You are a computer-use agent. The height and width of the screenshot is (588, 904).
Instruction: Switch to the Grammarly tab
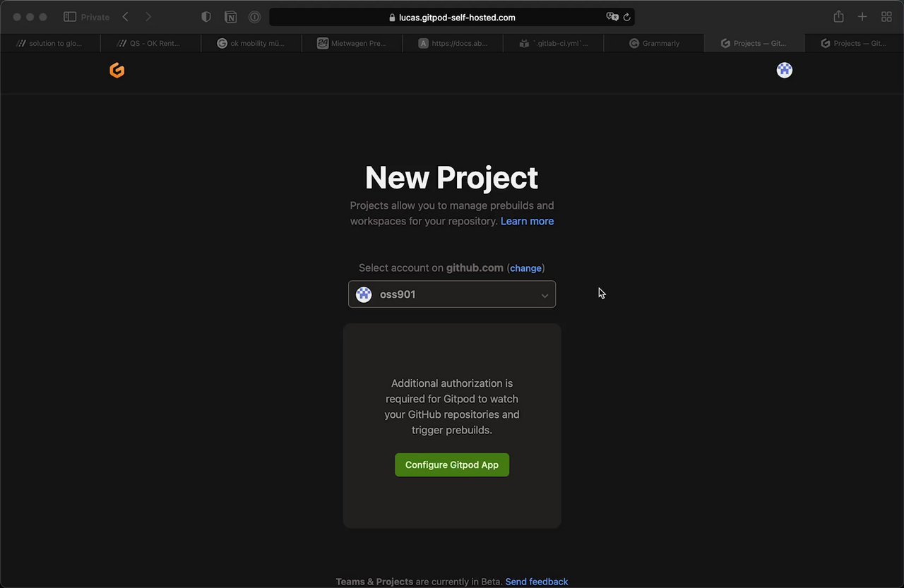click(x=654, y=43)
